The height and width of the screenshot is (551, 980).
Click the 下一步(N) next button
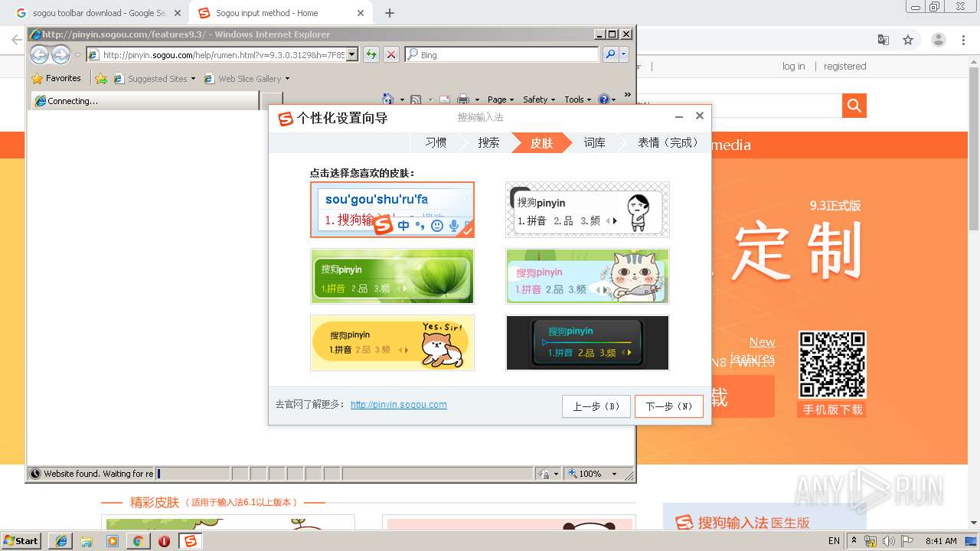click(x=669, y=406)
